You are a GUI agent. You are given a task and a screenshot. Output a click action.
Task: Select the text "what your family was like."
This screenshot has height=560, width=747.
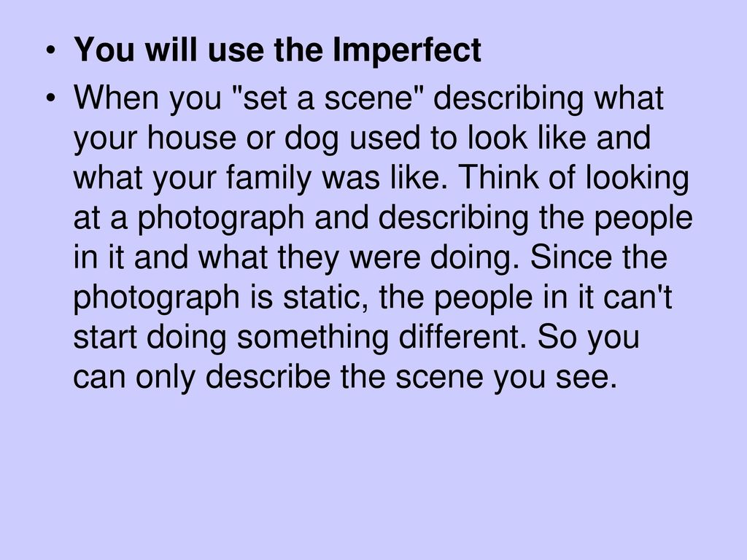[261, 178]
